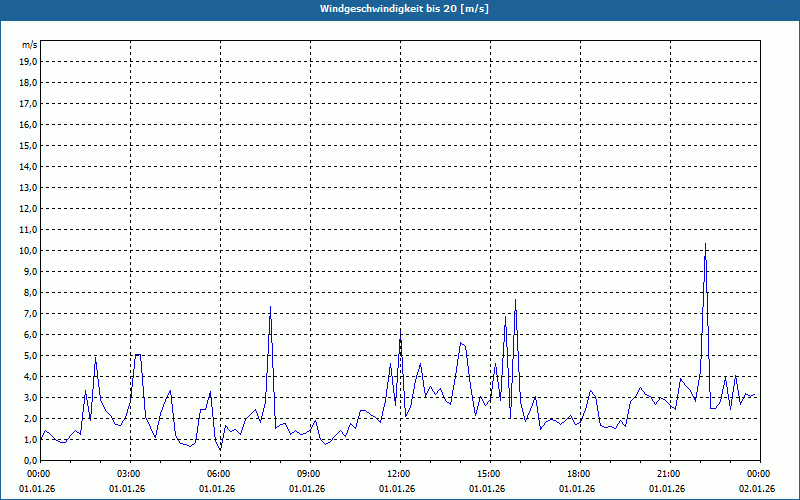Click the 5,0 y-axis label
The image size is (800, 500).
(31, 356)
